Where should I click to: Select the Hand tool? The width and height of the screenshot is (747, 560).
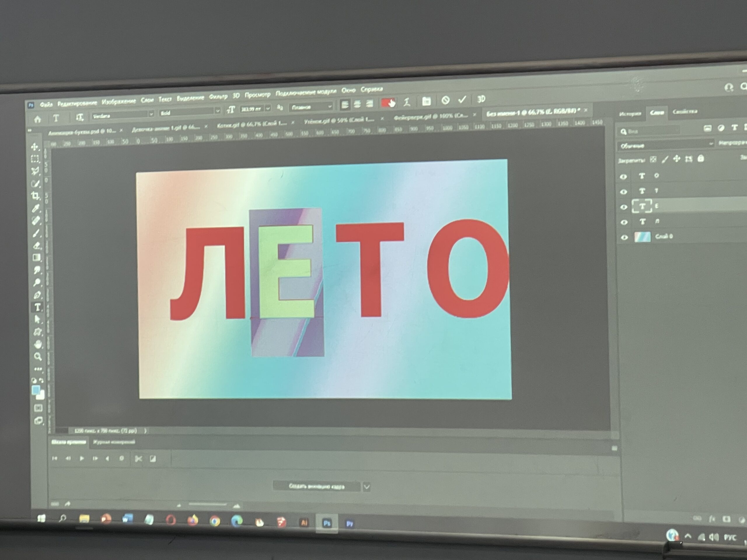[x=38, y=344]
